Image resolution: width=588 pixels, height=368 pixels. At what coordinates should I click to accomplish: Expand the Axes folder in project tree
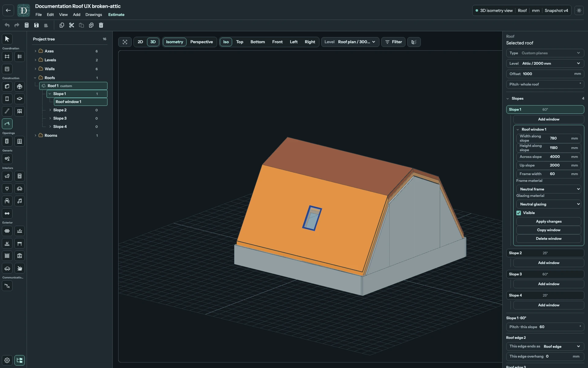click(36, 51)
